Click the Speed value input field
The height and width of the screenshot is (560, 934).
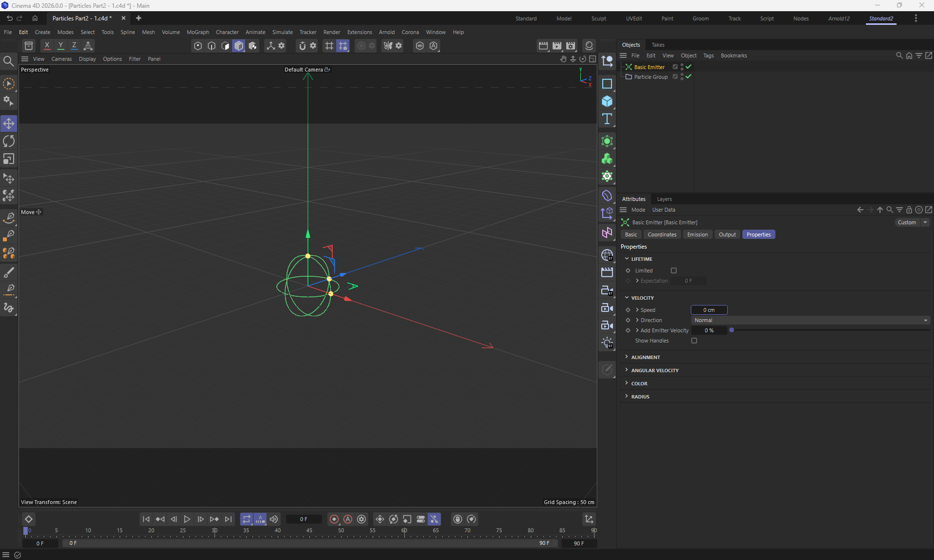point(709,310)
